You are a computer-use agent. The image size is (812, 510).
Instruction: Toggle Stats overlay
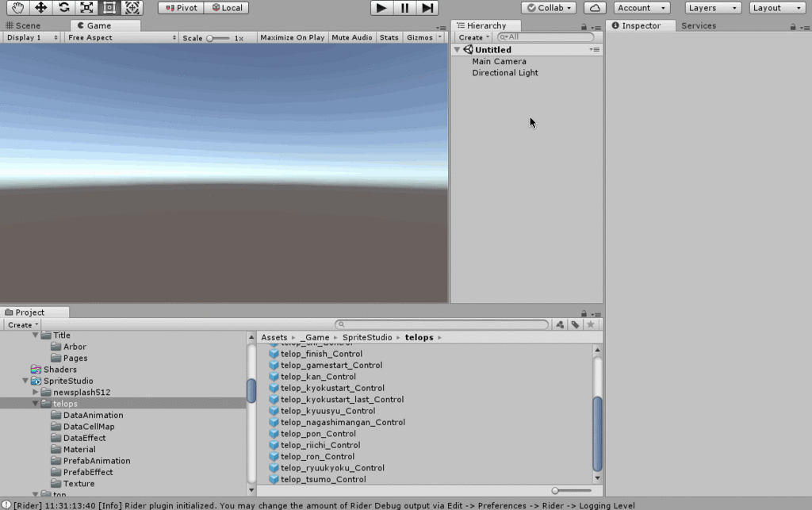pyautogui.click(x=389, y=38)
